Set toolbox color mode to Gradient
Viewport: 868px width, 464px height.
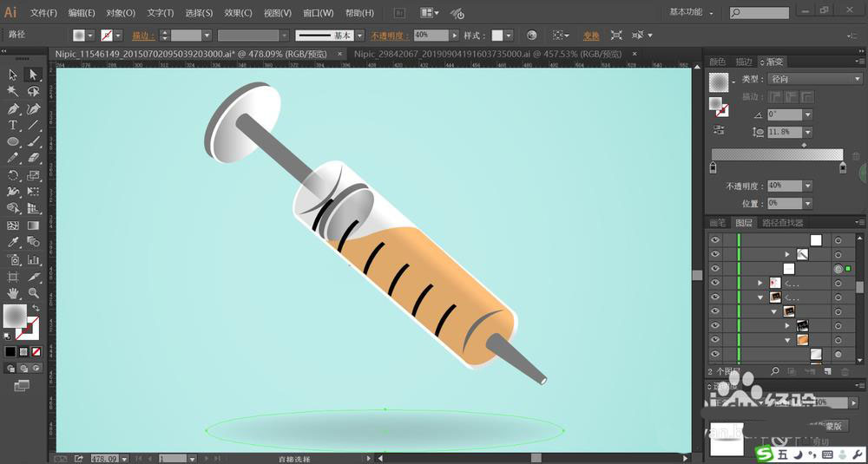tap(23, 351)
